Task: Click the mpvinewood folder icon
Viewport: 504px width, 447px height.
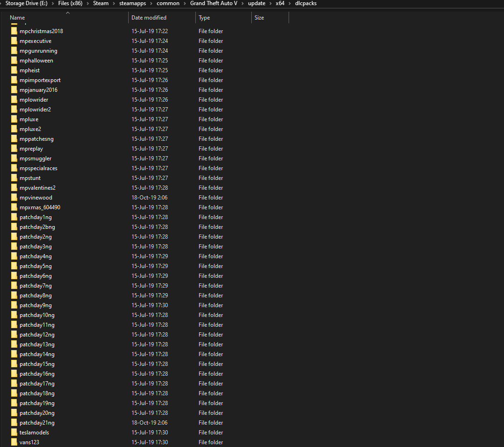Action: coord(14,198)
